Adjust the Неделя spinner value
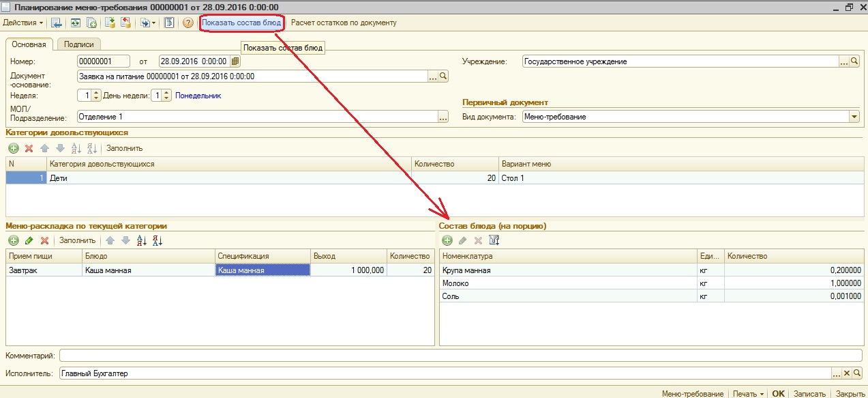 (96, 96)
